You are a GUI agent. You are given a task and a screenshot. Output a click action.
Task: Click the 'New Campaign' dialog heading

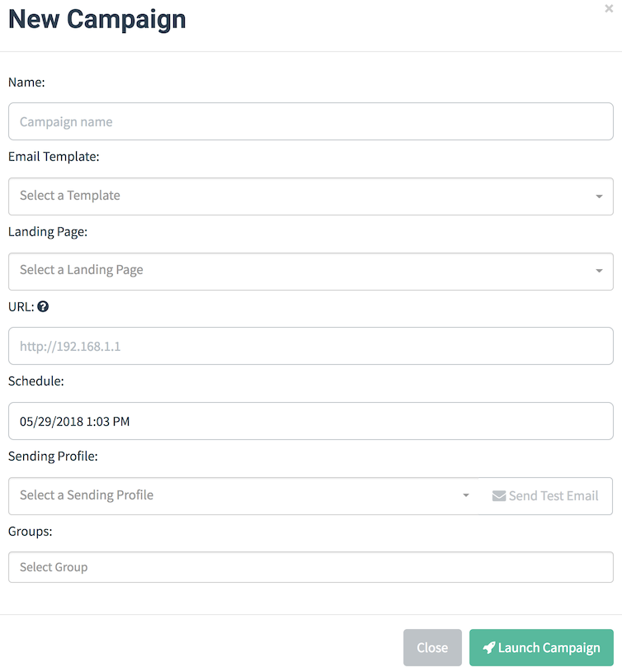coord(97,20)
